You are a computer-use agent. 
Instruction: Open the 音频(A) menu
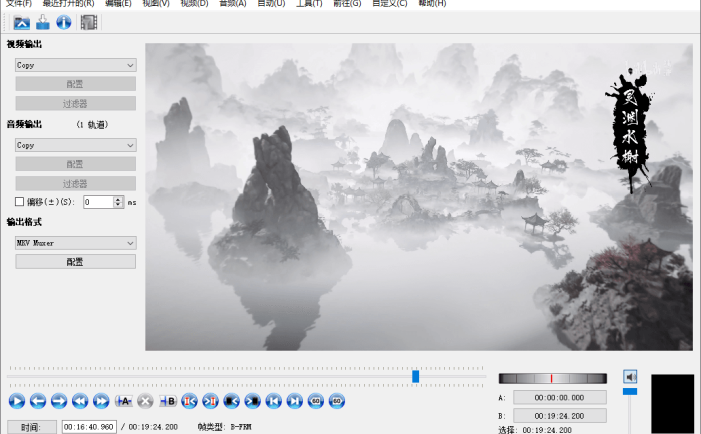click(x=233, y=3)
